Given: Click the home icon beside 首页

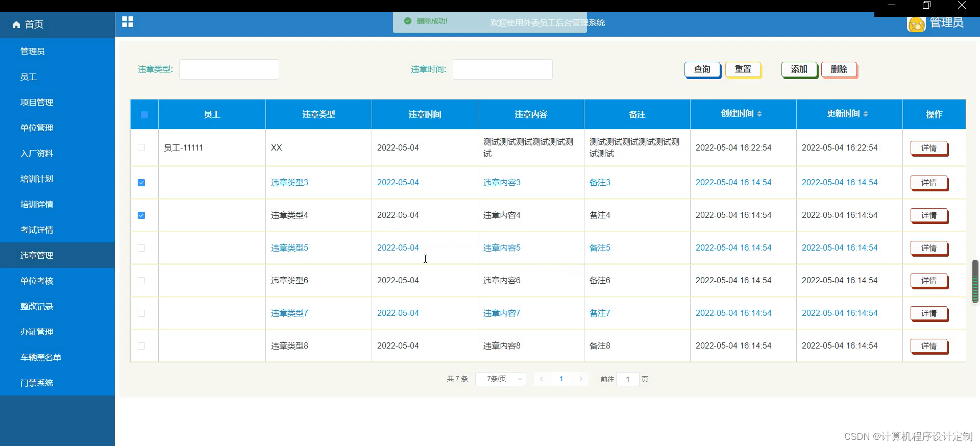Looking at the screenshot, I should click(16, 24).
